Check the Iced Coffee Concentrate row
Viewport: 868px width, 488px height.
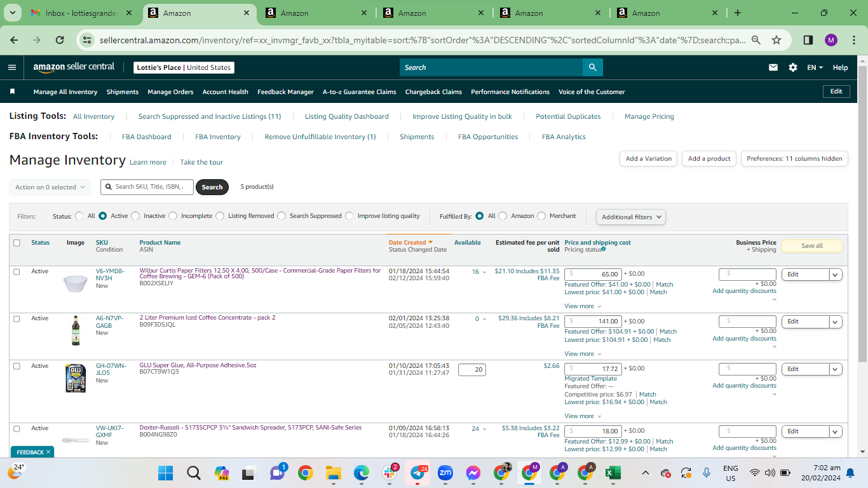17,318
